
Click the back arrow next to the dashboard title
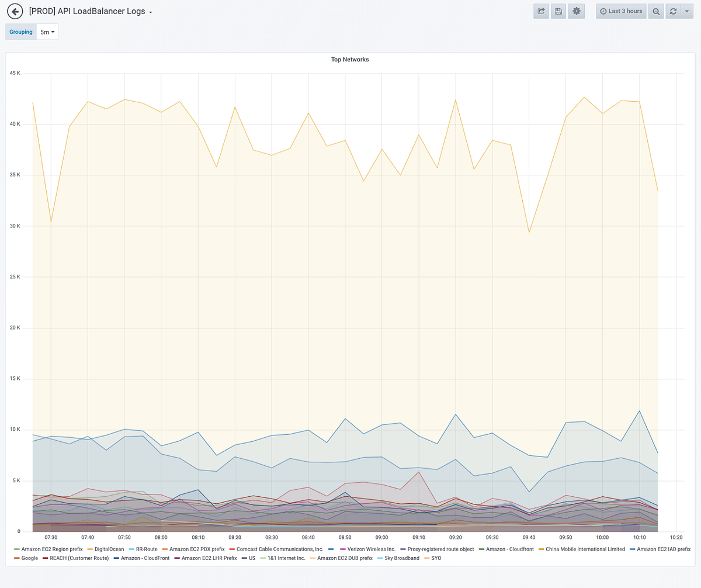coord(15,11)
